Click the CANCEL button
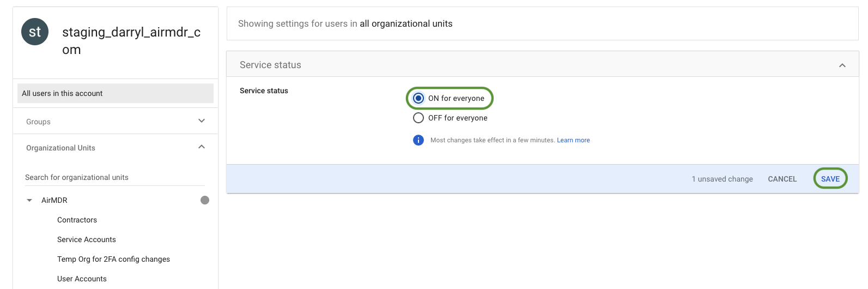Viewport: 868px width, 289px height. (782, 179)
